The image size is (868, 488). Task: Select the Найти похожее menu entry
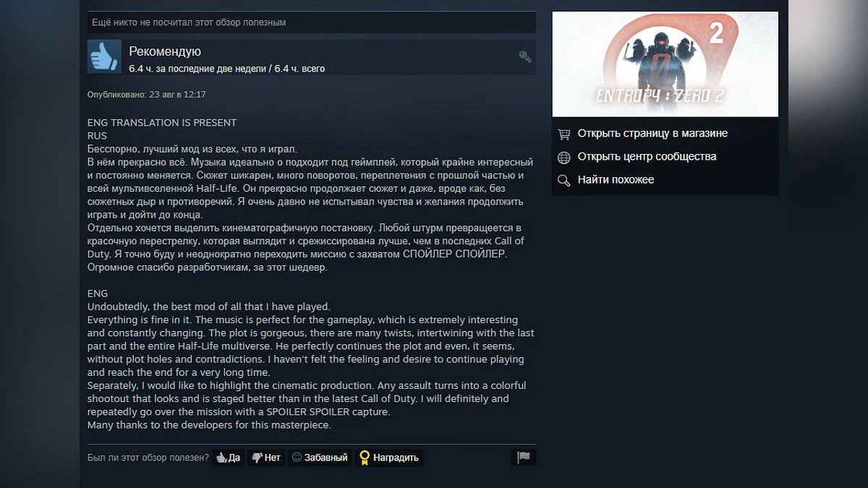616,180
